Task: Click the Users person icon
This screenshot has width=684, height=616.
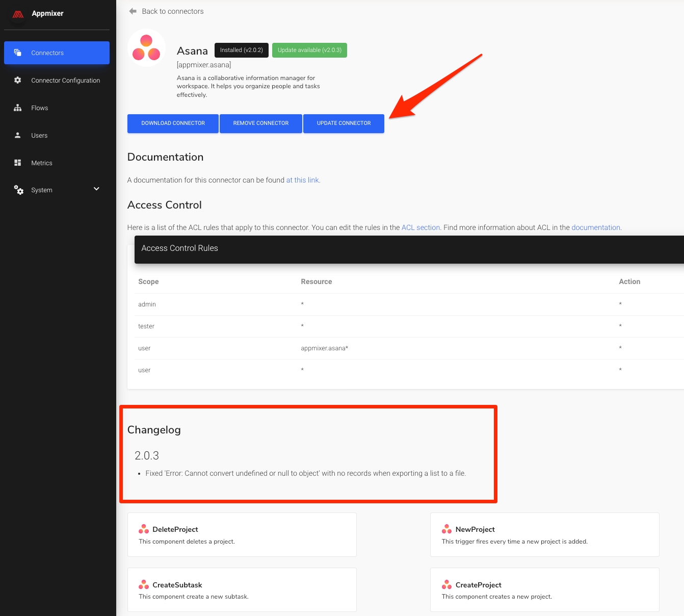Action: click(18, 135)
